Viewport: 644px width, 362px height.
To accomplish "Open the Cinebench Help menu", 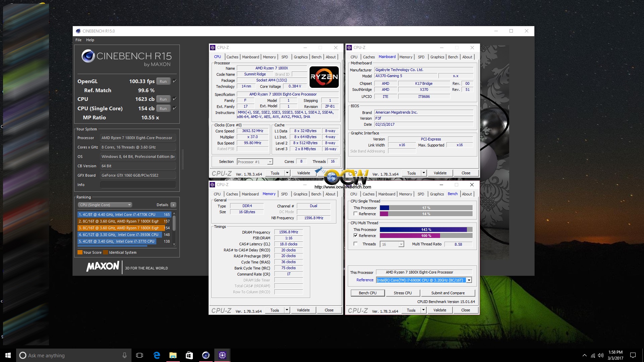I will (90, 40).
